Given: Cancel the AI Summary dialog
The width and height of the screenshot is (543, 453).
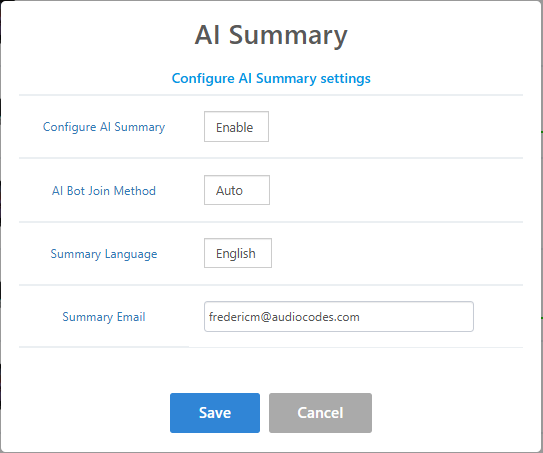Looking at the screenshot, I should click(320, 413).
